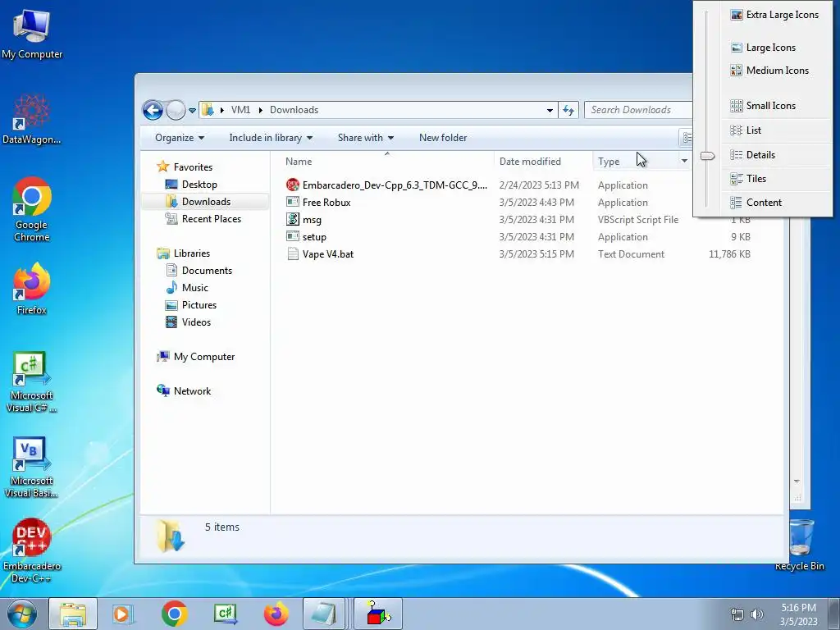Click the Forward navigation arrow
Viewport: 840px width, 630px height.
[176, 111]
